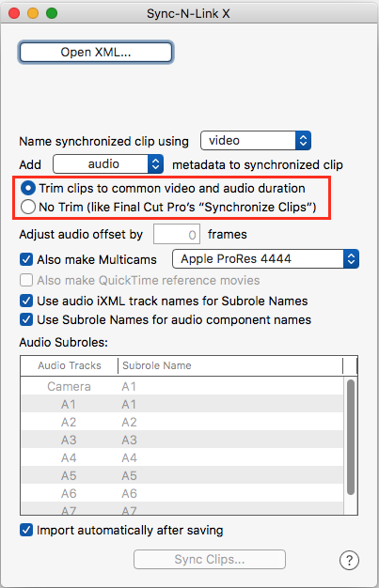Click the Sync Clips button
Image resolution: width=379 pixels, height=588 pixels.
(210, 560)
